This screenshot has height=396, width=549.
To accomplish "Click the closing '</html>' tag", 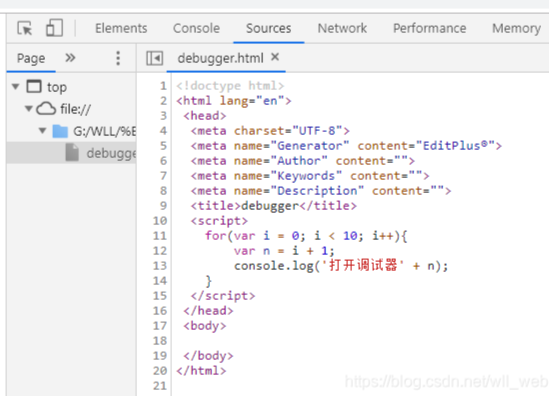I will pos(201,370).
